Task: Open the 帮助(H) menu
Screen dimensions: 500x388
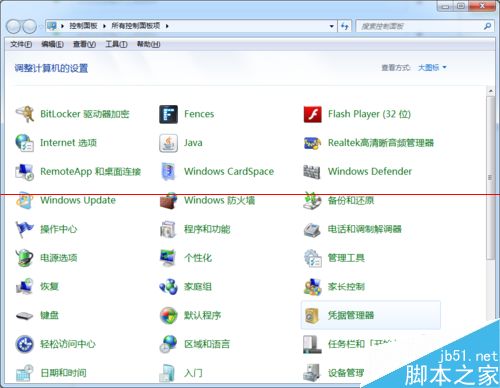Action: (149, 44)
